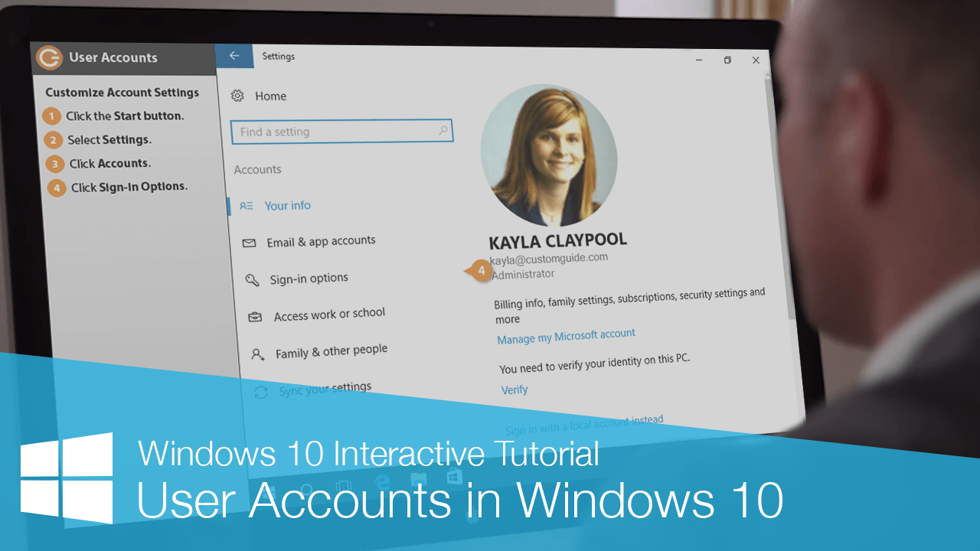The image size is (980, 551).
Task: Launch Microsoft Edge from the taskbar
Action: [383, 481]
